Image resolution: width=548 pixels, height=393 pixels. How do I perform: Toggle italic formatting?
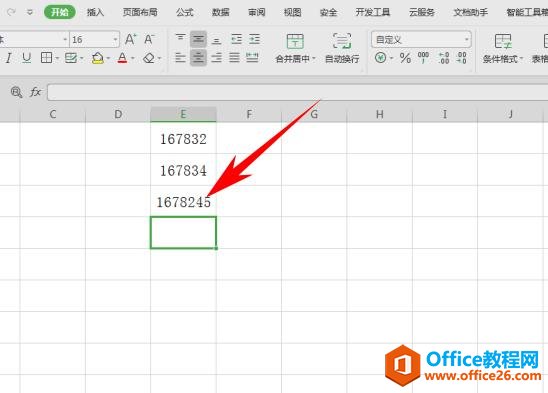[8, 58]
